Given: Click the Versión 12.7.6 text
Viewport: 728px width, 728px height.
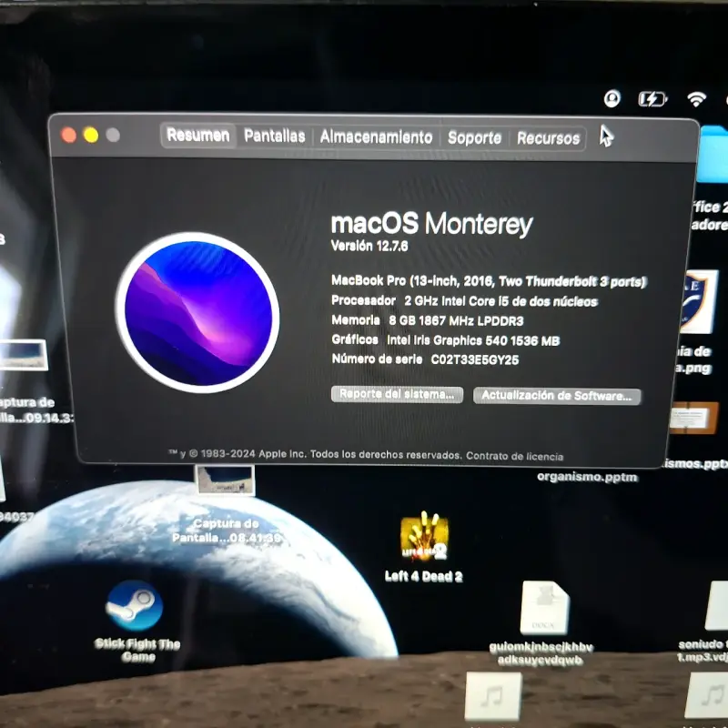Looking at the screenshot, I should point(369,246).
